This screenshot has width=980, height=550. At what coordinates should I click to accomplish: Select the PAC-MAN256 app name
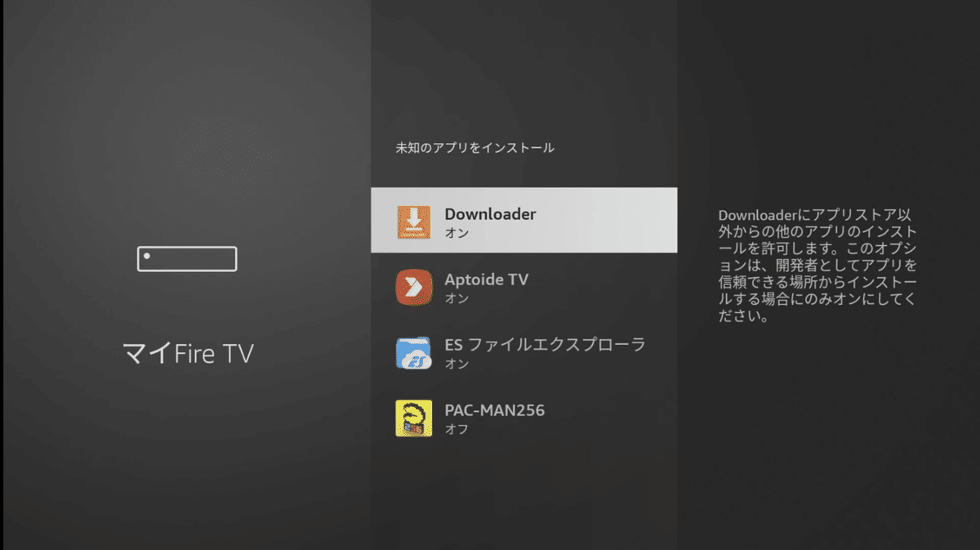point(494,410)
